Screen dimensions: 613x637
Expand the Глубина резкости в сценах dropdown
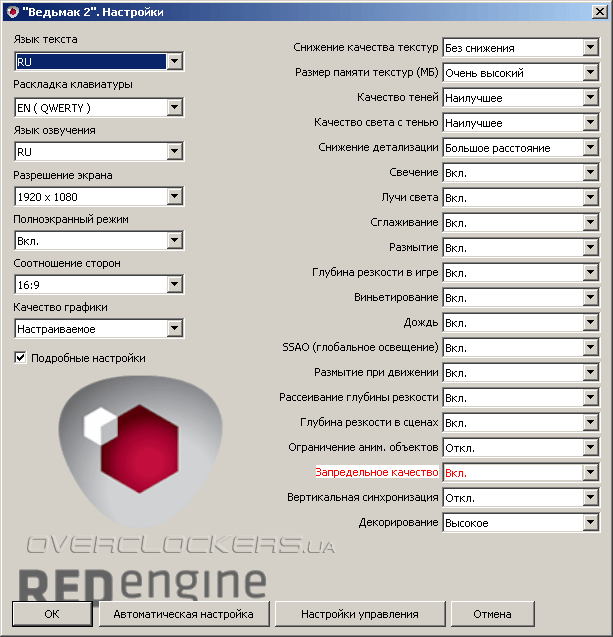tap(521, 422)
